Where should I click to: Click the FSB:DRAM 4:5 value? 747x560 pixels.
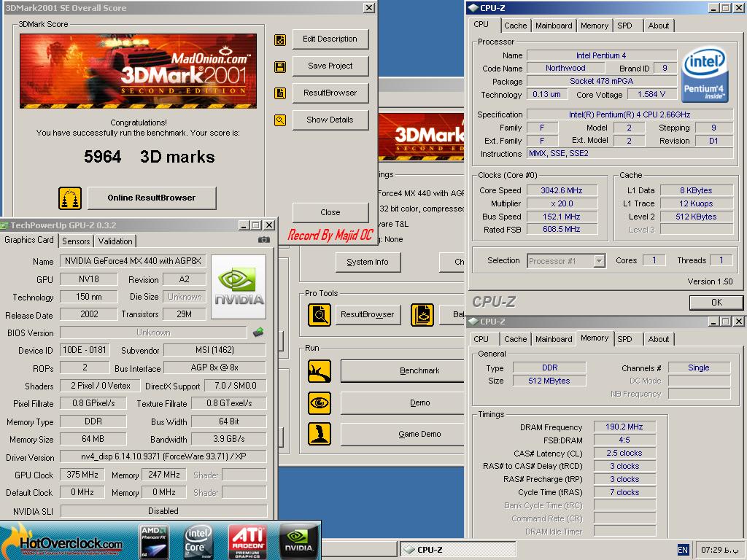pyautogui.click(x=624, y=440)
